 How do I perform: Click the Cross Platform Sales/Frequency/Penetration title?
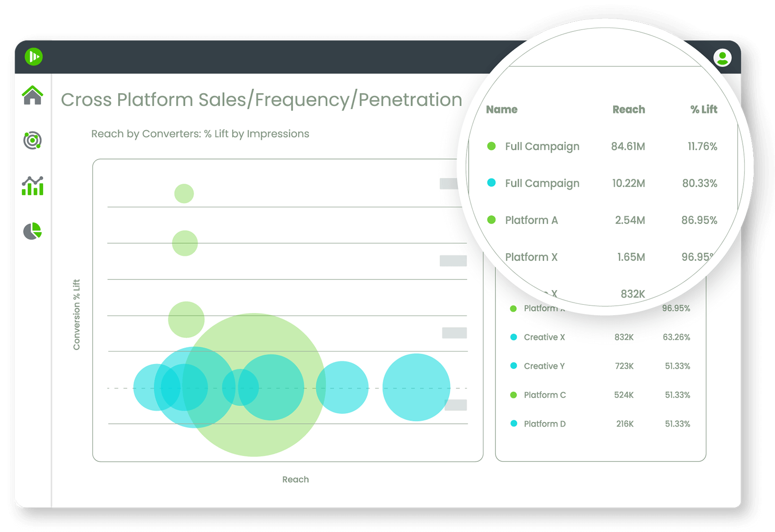pyautogui.click(x=262, y=100)
